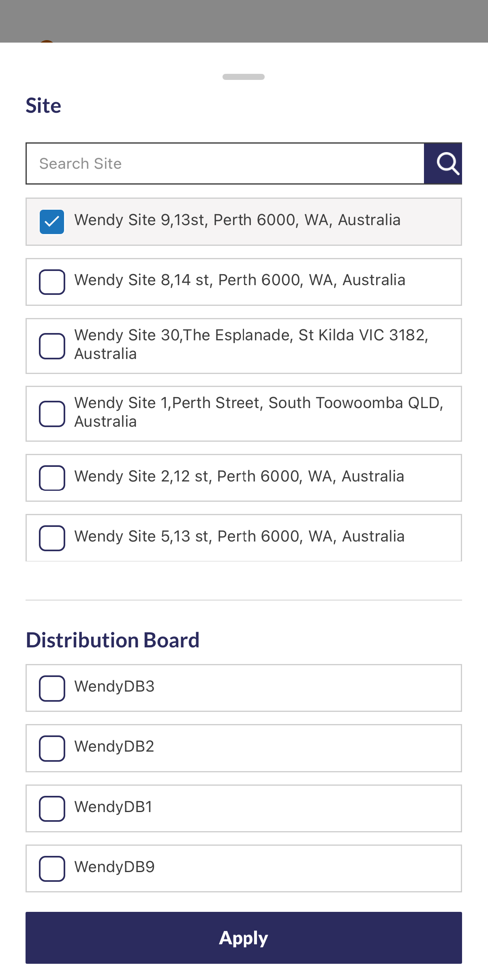The width and height of the screenshot is (488, 980).
Task: Tap the dimmed area above the sheet
Action: coord(244,20)
